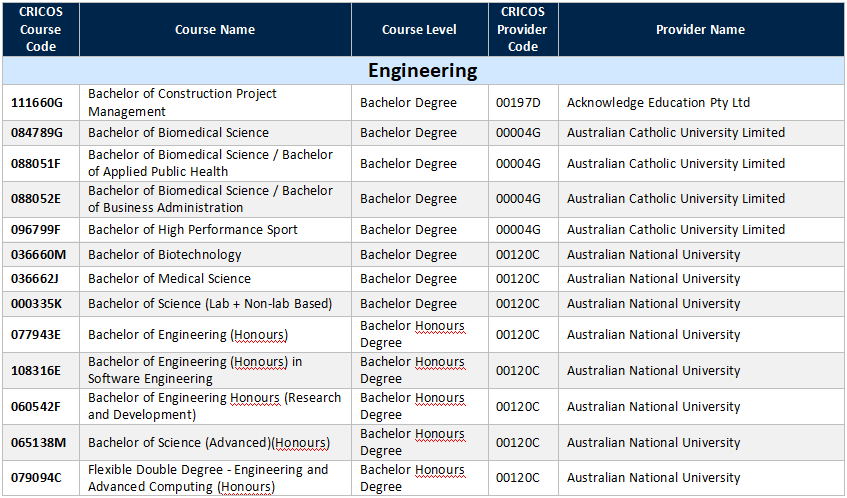Click the "Bachelor of Science (Advanced)(Honours)" cell

click(209, 443)
